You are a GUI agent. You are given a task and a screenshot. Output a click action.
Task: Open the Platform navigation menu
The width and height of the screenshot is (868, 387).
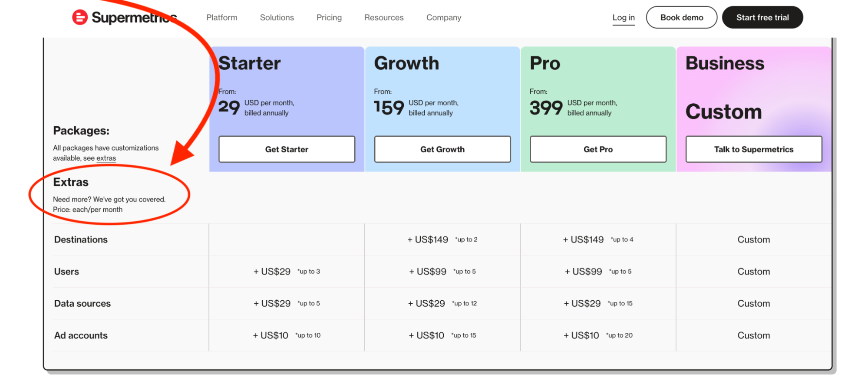[221, 17]
